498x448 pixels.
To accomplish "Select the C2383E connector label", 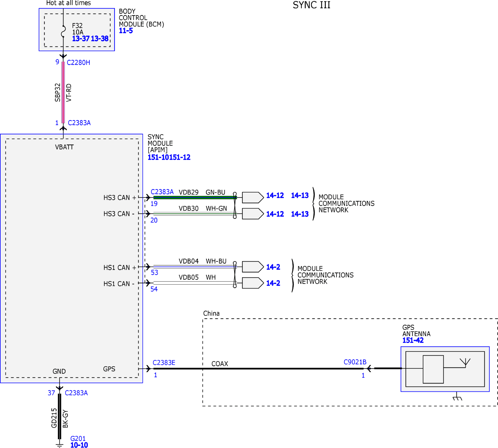I will [x=164, y=363].
